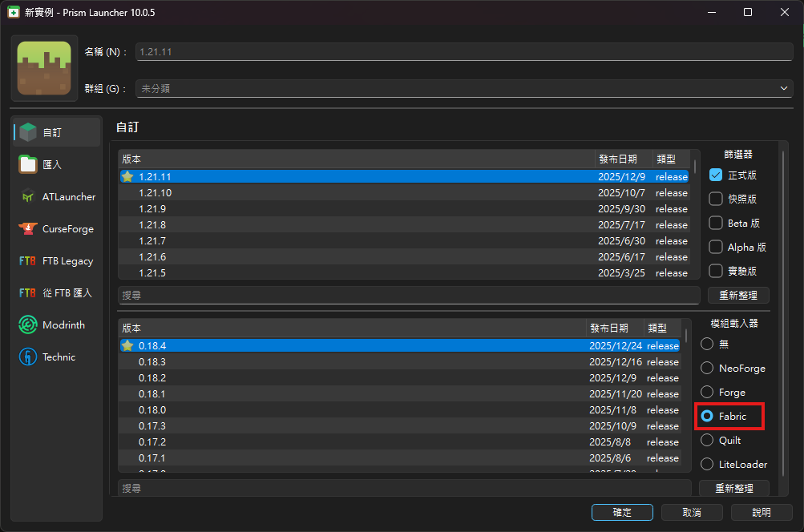This screenshot has width=804, height=532.
Task: Open the 匯入 folder icon
Action: point(28,164)
